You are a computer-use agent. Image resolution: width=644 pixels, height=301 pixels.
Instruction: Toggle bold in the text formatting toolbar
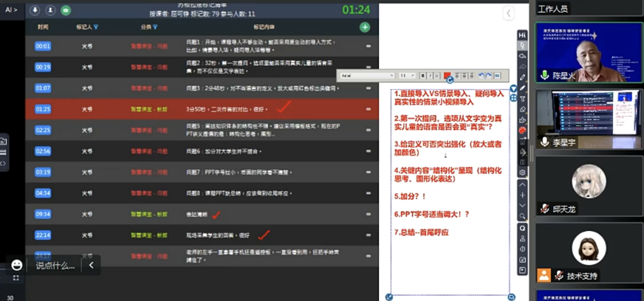[423, 75]
